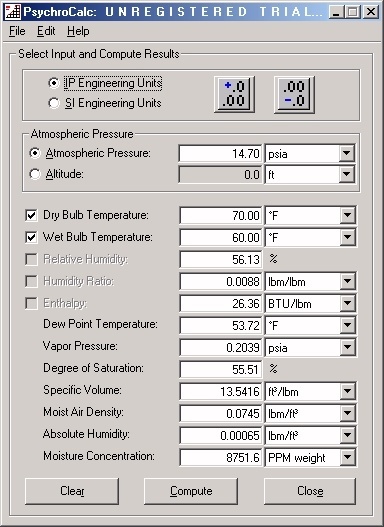Open Dry Bulb Temperature unit dropdown
Image resolution: width=384 pixels, height=527 pixels.
pyautogui.click(x=347, y=215)
